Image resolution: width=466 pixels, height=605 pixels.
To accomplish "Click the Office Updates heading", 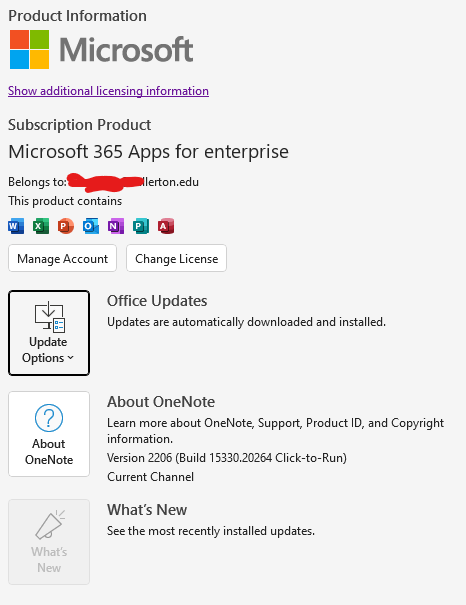I will click(x=157, y=301).
